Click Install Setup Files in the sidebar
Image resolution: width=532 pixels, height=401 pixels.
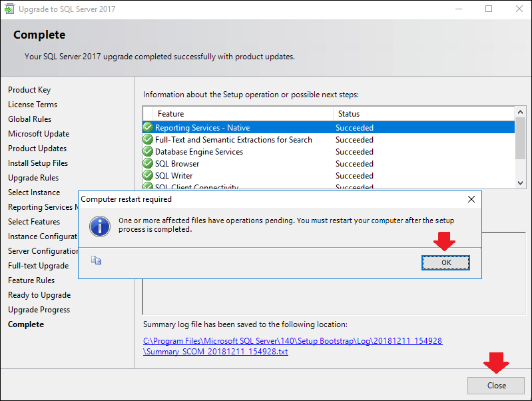(38, 163)
